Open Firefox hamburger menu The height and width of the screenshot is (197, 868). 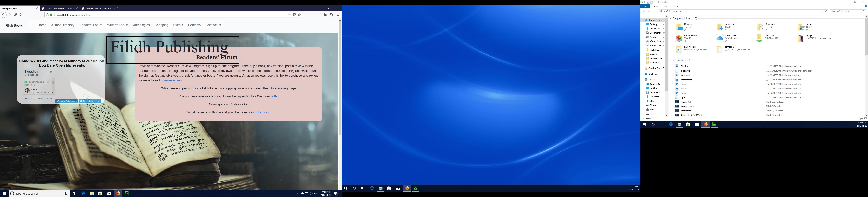[x=338, y=15]
